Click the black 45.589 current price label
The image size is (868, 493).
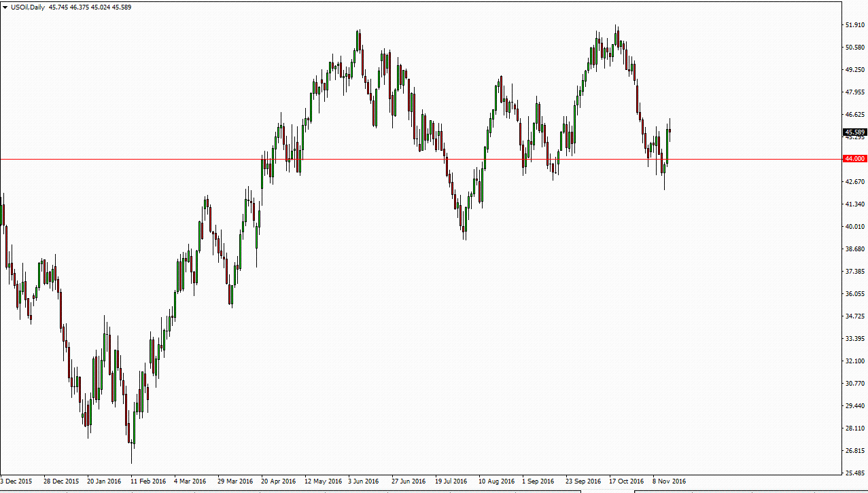[854, 132]
